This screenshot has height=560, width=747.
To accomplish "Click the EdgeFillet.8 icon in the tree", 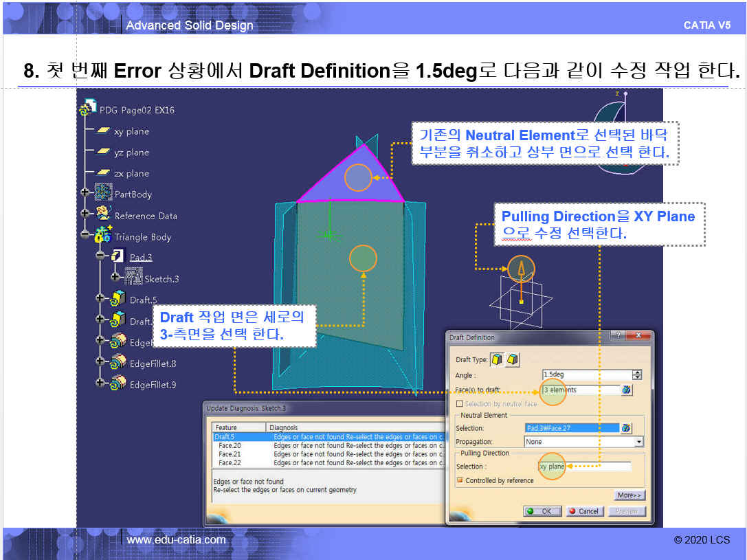I will (119, 363).
